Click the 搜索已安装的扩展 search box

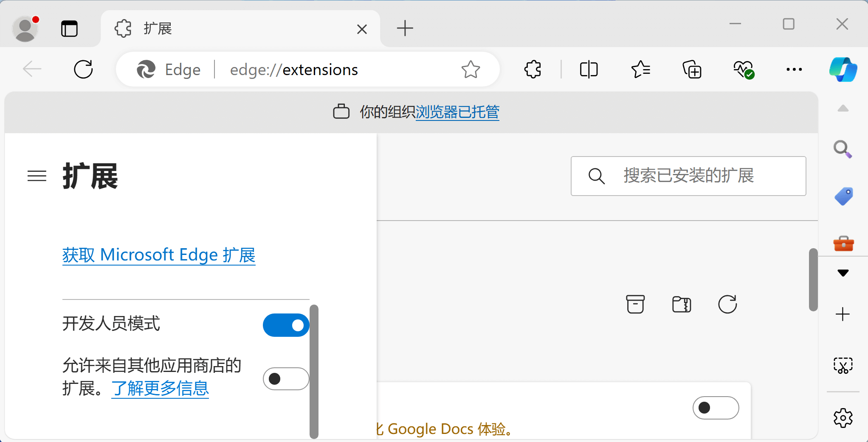[688, 176]
